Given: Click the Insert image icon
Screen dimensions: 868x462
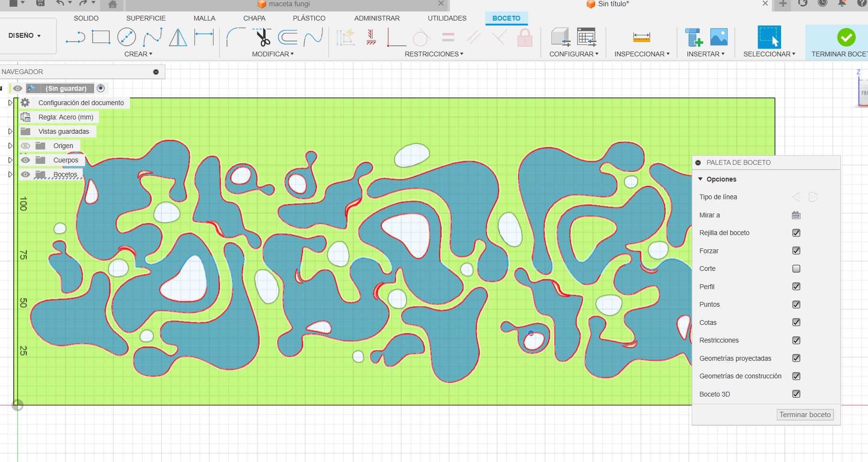Looking at the screenshot, I should pyautogui.click(x=718, y=37).
